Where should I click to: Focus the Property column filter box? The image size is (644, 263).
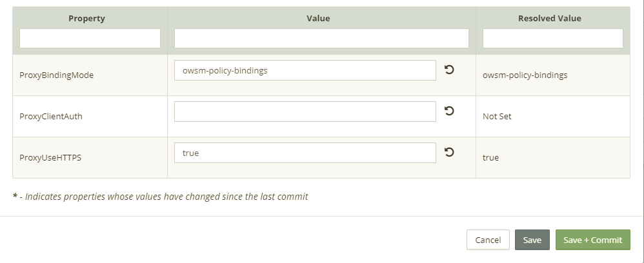coord(90,38)
